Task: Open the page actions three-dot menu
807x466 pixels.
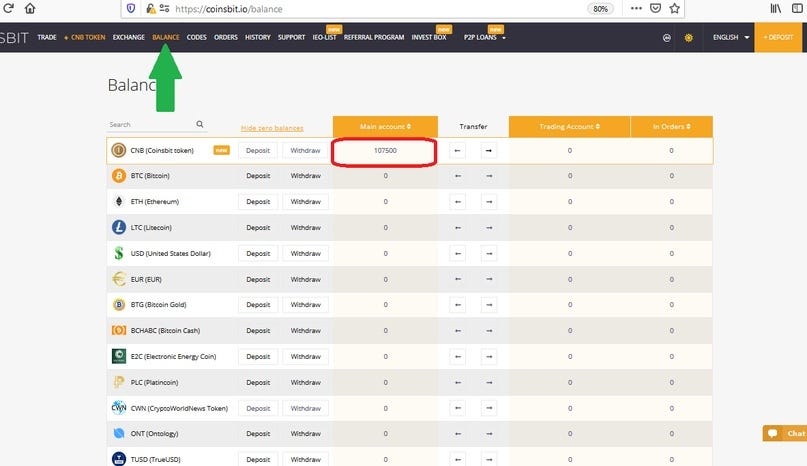Action: pos(636,8)
